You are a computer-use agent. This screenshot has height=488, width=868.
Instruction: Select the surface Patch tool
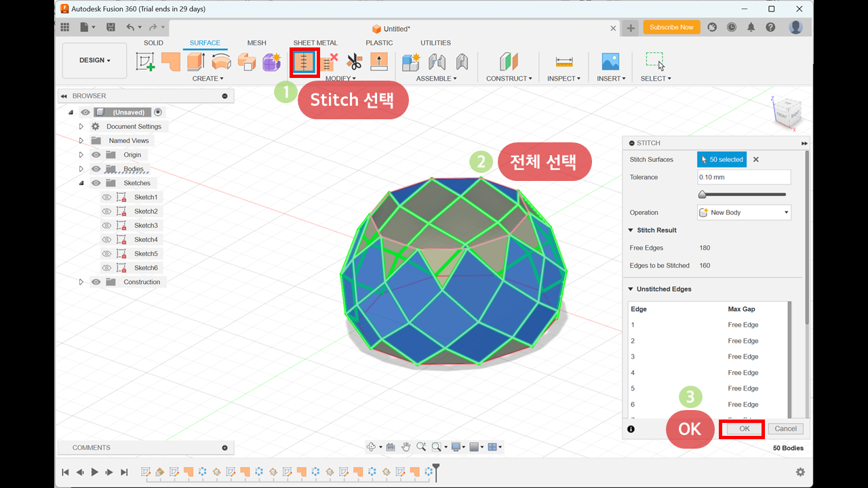171,62
